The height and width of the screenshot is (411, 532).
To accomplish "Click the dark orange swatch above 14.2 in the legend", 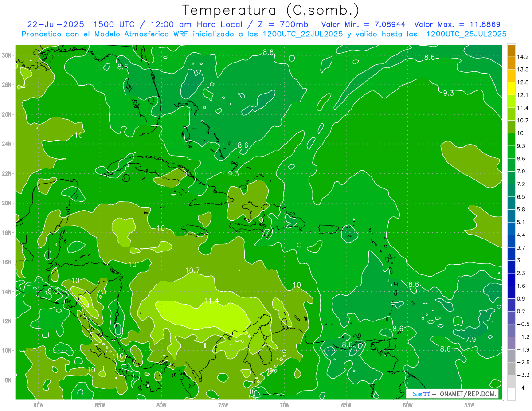I will tap(511, 51).
